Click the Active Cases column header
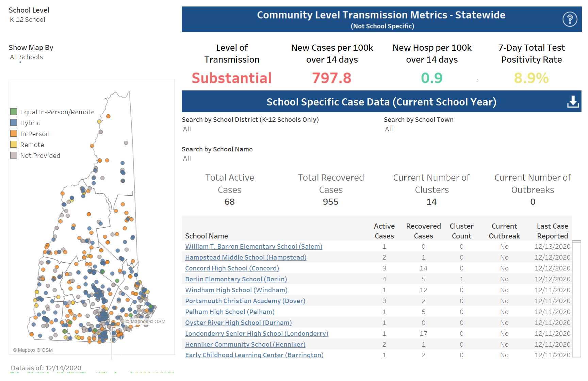The image size is (588, 381). tap(384, 231)
